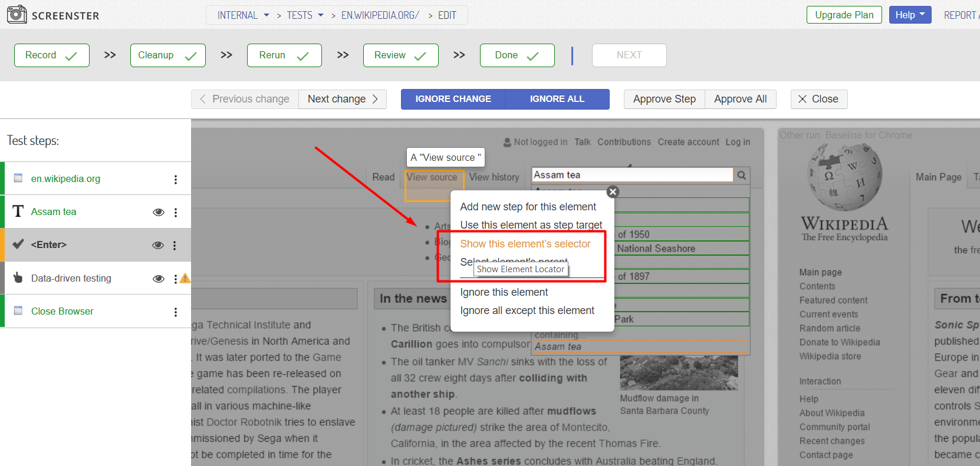This screenshot has height=466, width=980.
Task: Click the mudflow damage thumbnail image
Action: (679, 372)
